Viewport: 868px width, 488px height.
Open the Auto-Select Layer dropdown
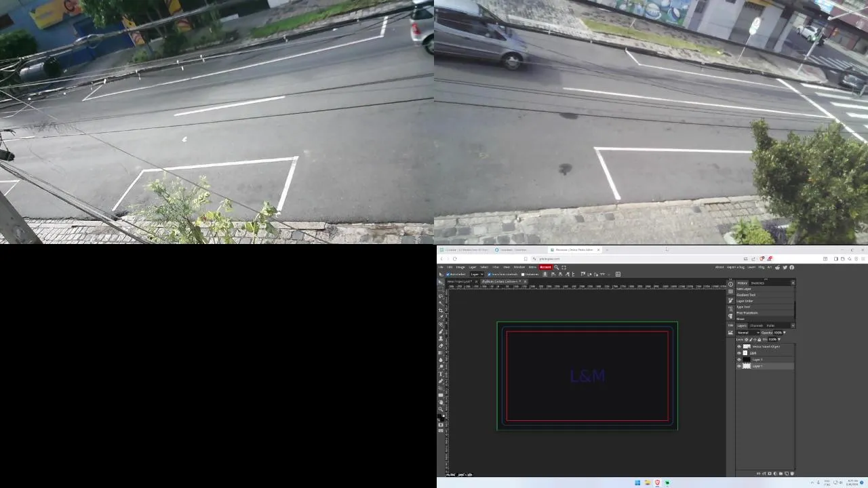(x=477, y=274)
